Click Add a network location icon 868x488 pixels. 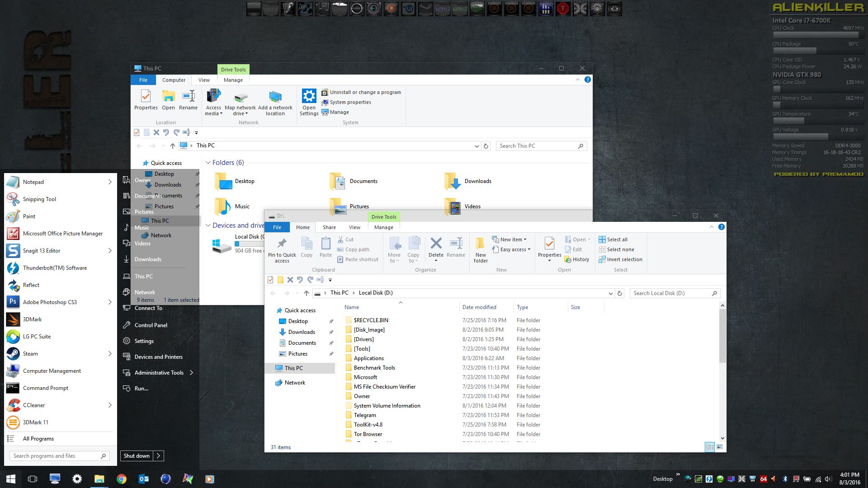click(275, 103)
